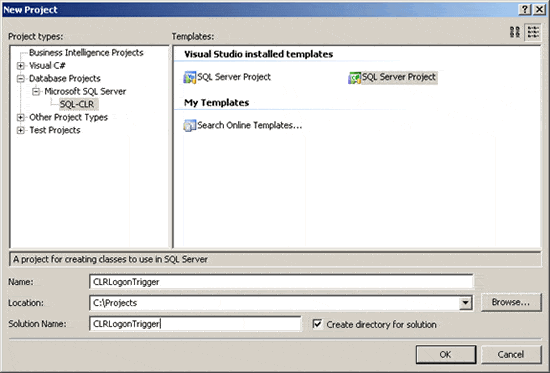The width and height of the screenshot is (550, 373).
Task: Click the My Templates heading
Action: click(216, 103)
